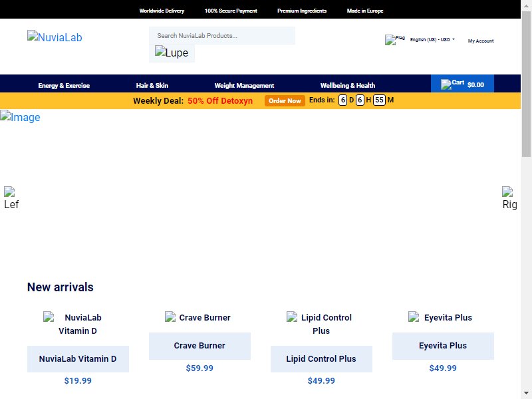This screenshot has width=532, height=399.
Task: Open the Crave Burner product image
Action: coord(199,317)
